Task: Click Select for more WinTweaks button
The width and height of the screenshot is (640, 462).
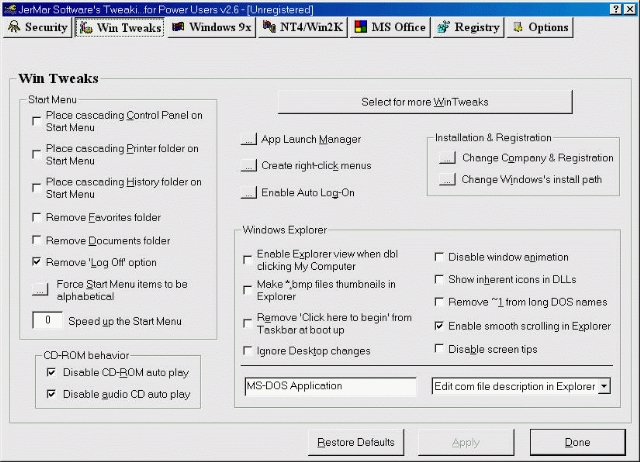Action: tap(425, 102)
